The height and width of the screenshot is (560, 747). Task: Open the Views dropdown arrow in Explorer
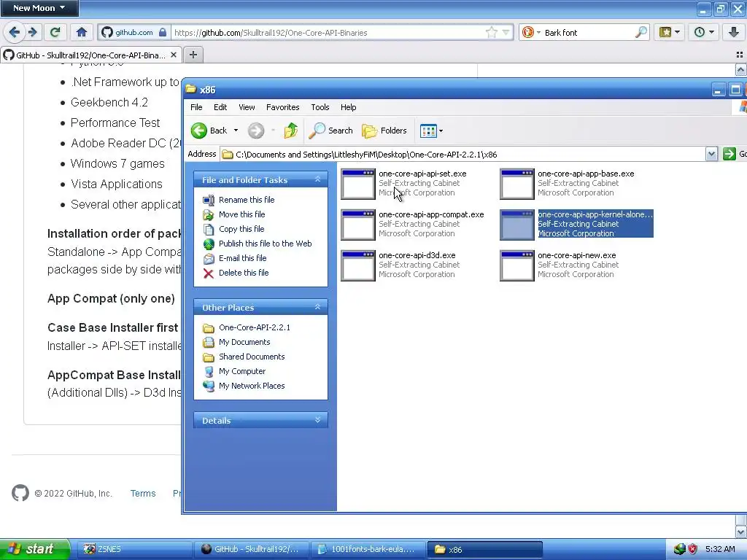click(441, 131)
